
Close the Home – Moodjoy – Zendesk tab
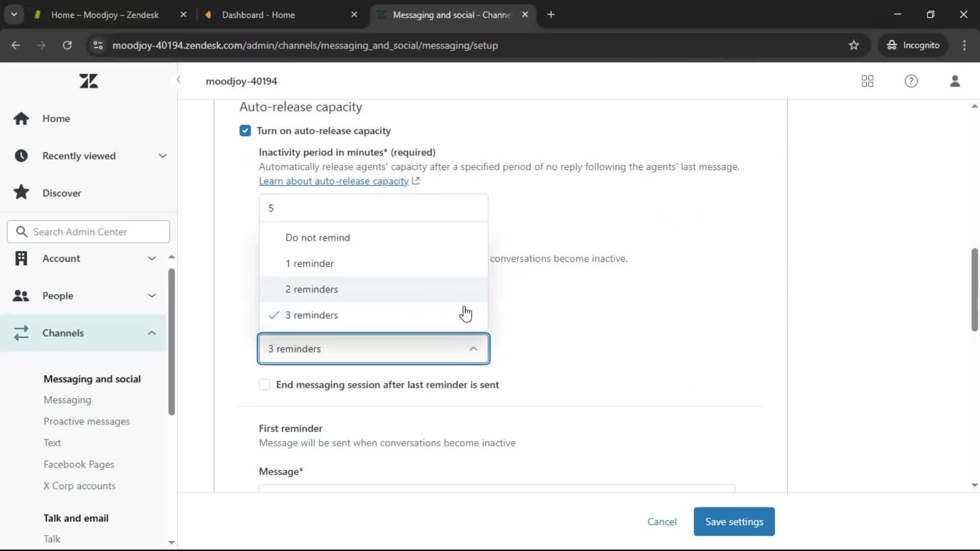click(183, 15)
